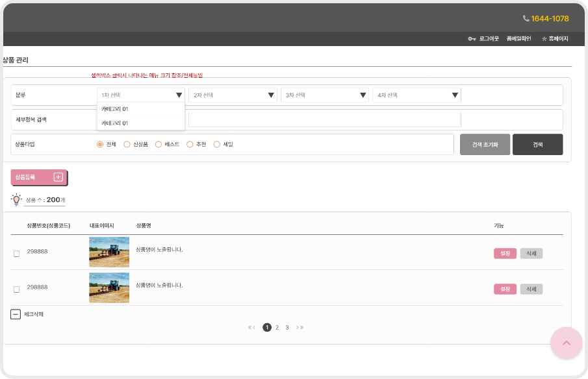Open the 폼메일확인 menu link
Image resolution: width=588 pixels, height=379 pixels.
518,39
